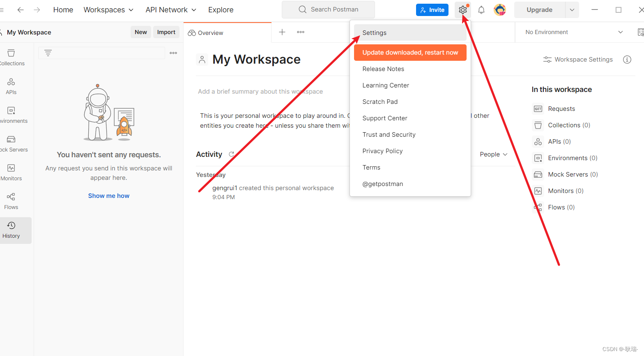Select Settings from the menu

(410, 32)
